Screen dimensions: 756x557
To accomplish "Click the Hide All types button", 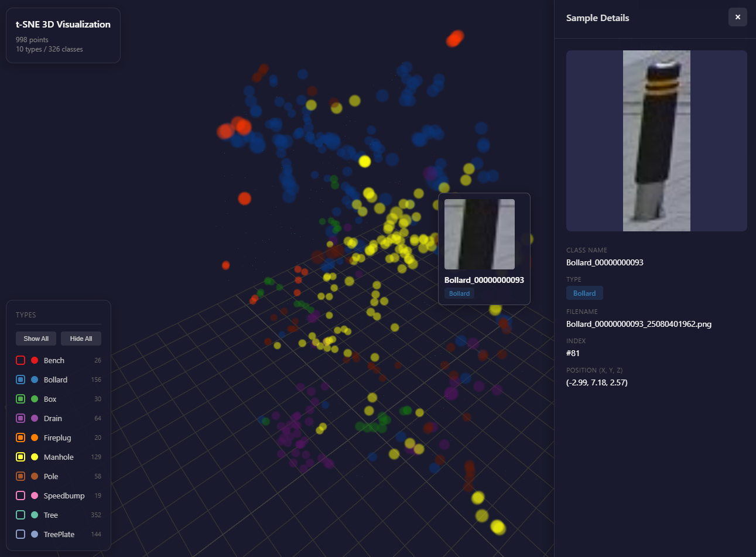I will (81, 339).
